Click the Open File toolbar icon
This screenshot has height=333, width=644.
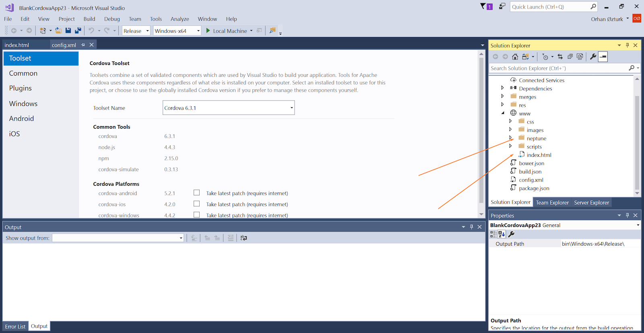point(58,31)
